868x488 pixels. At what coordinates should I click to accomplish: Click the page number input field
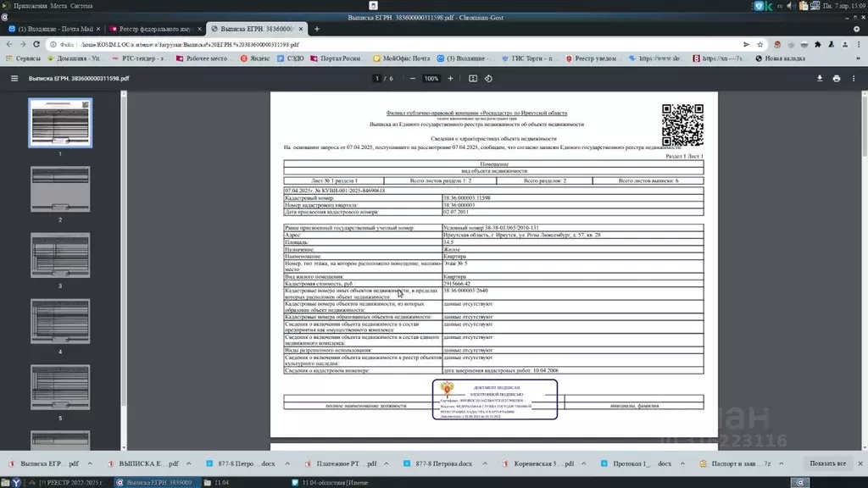377,78
